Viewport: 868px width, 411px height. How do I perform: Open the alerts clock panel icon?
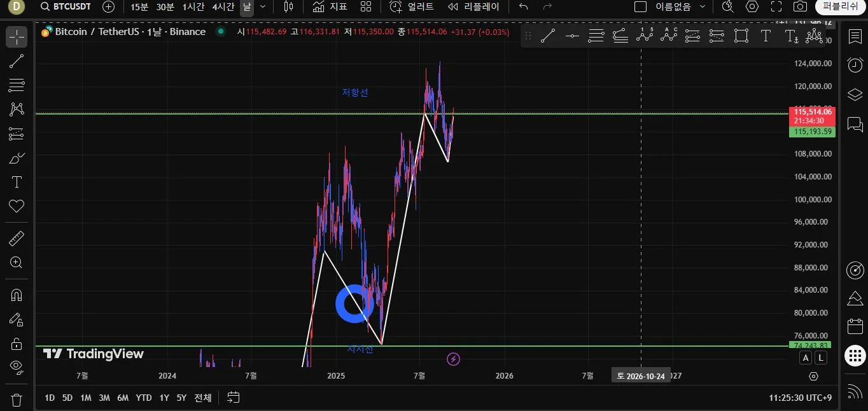pyautogui.click(x=855, y=65)
